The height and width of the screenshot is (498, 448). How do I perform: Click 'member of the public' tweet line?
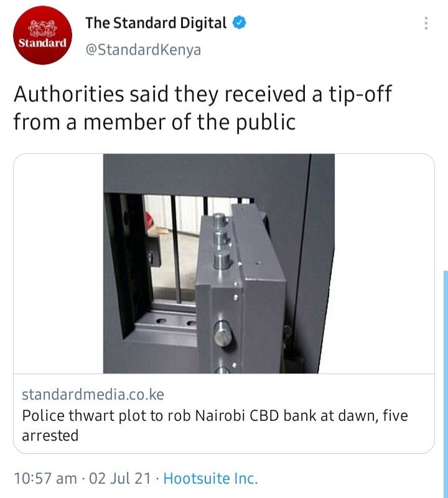[190, 122]
